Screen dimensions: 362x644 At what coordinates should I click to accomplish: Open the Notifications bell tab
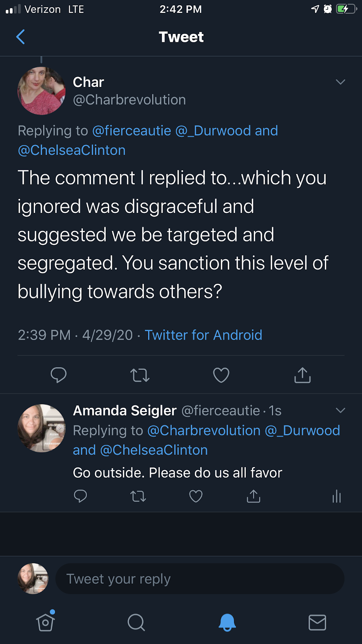click(227, 622)
